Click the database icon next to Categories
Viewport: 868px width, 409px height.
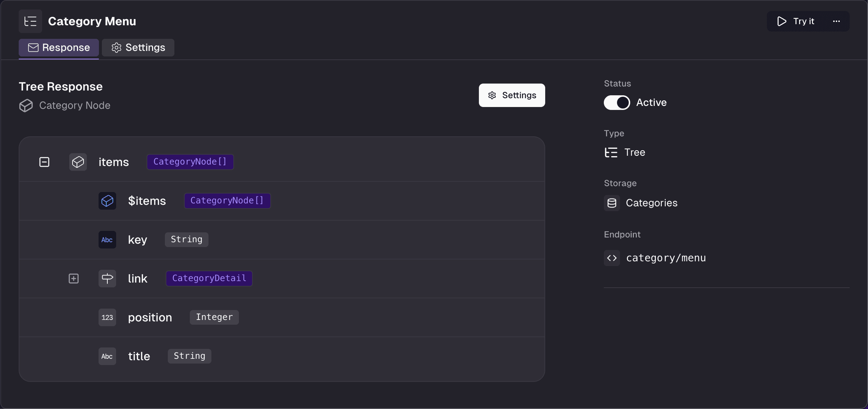612,203
